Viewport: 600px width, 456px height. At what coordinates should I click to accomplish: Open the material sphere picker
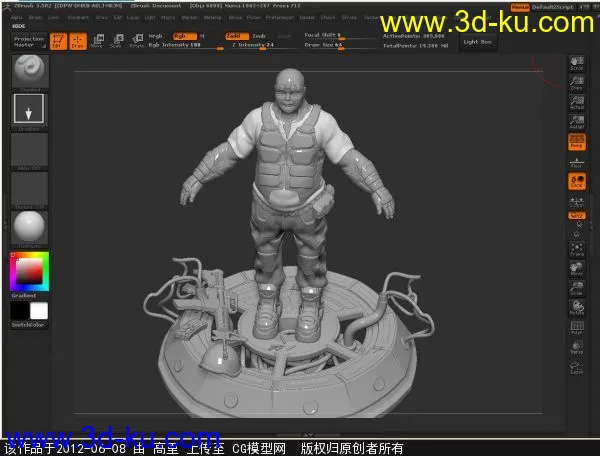(x=29, y=229)
